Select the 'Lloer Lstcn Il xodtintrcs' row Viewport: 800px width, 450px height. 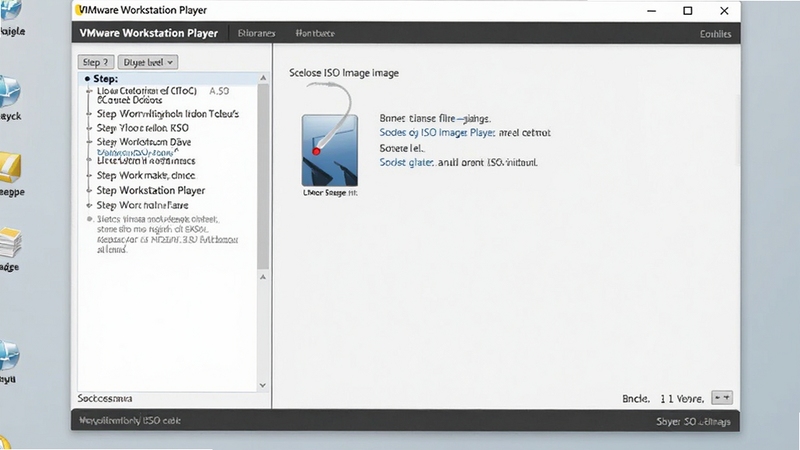click(146, 161)
